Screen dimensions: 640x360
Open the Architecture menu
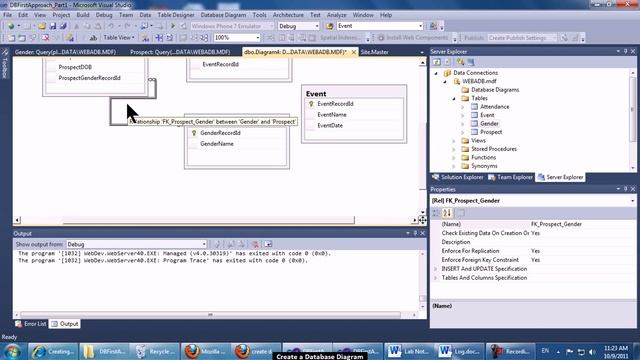(x=288, y=15)
